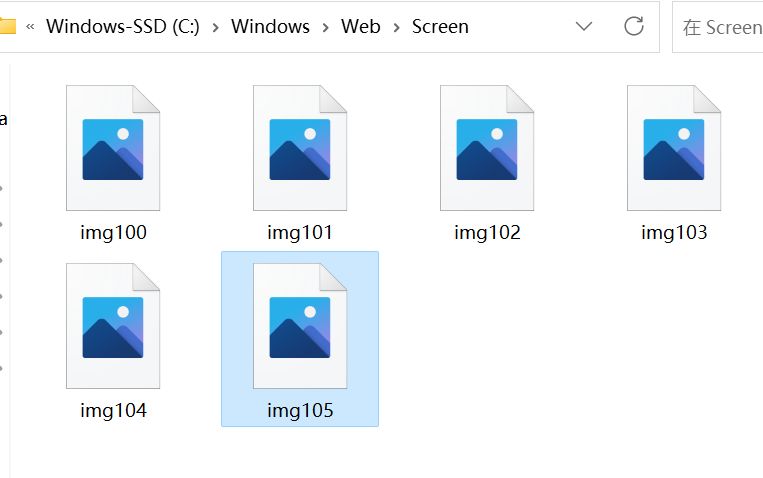Expand chevron between Web and Screen
The width and height of the screenshot is (763, 478).
[396, 27]
